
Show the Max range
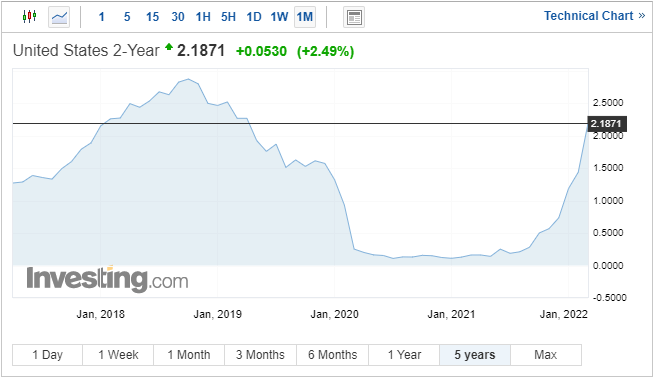[546, 355]
